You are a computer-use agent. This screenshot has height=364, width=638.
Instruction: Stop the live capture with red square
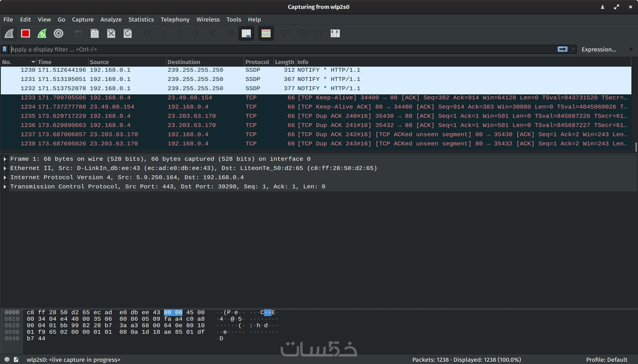pos(26,33)
